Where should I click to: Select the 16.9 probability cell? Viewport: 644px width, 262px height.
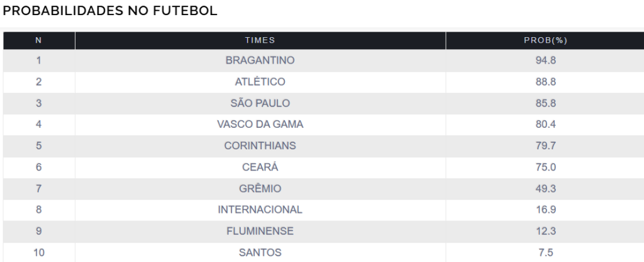[x=545, y=210]
